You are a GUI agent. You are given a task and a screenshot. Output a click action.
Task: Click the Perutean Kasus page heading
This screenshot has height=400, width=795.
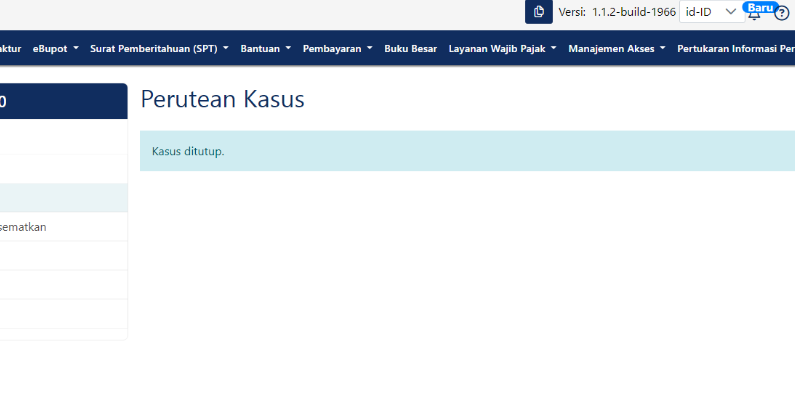(222, 99)
